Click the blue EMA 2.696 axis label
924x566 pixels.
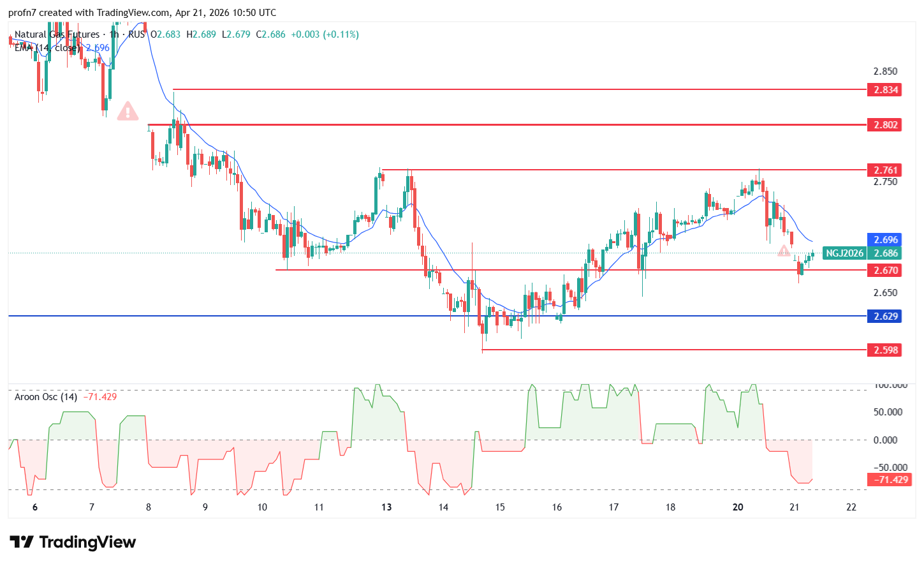click(x=884, y=240)
